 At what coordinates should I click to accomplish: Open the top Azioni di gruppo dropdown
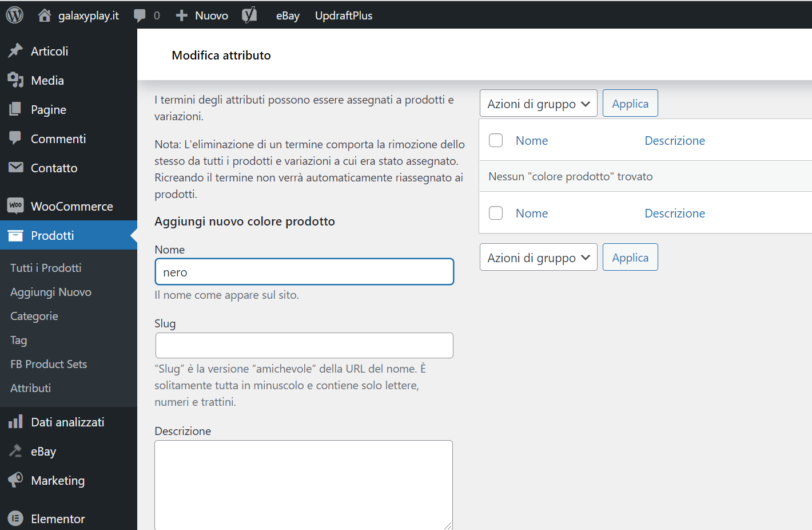click(538, 104)
